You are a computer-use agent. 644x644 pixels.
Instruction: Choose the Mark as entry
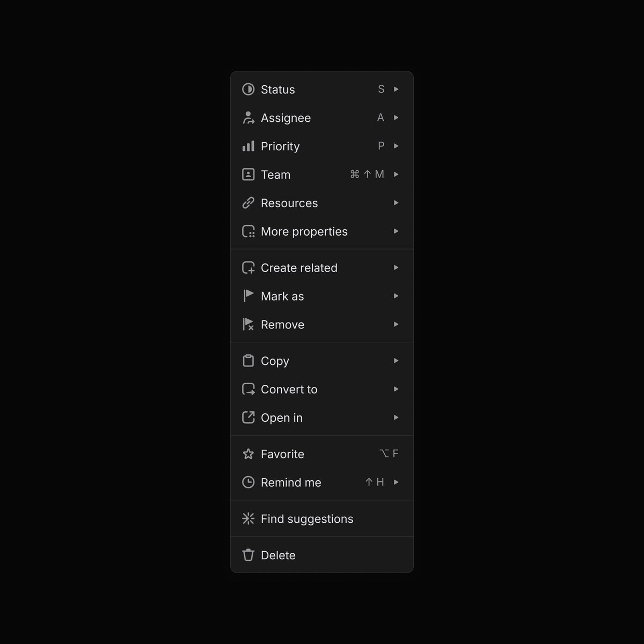click(322, 296)
